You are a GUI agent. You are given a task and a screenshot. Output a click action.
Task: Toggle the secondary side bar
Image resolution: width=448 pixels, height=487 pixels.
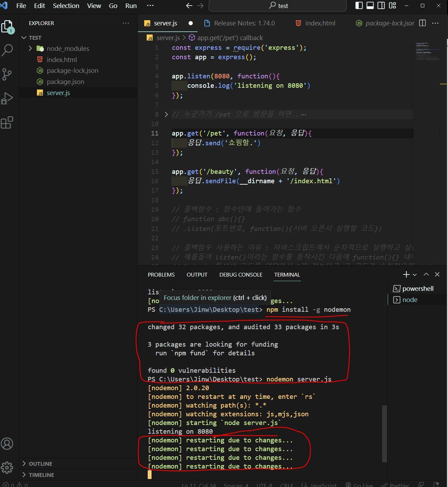click(x=381, y=6)
